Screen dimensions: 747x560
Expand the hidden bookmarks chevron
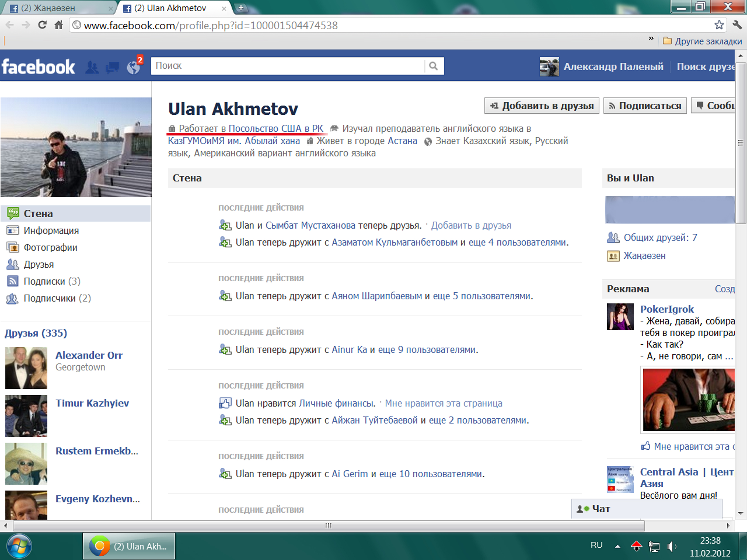[x=651, y=38]
